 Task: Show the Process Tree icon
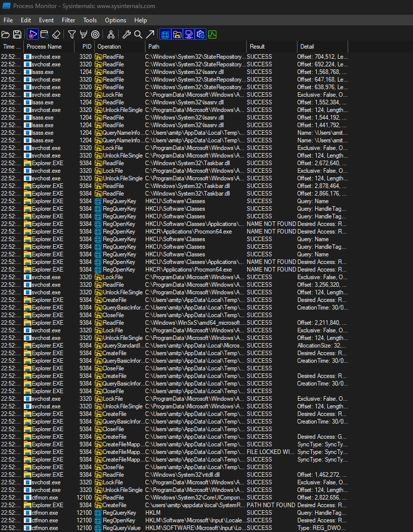[x=110, y=34]
